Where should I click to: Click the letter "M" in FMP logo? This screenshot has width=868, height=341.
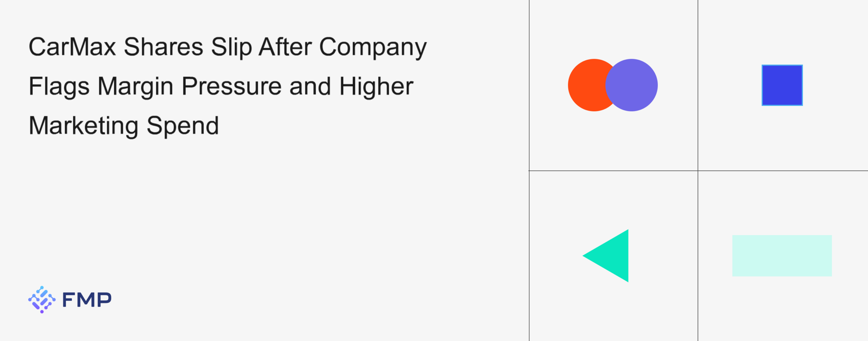point(86,300)
